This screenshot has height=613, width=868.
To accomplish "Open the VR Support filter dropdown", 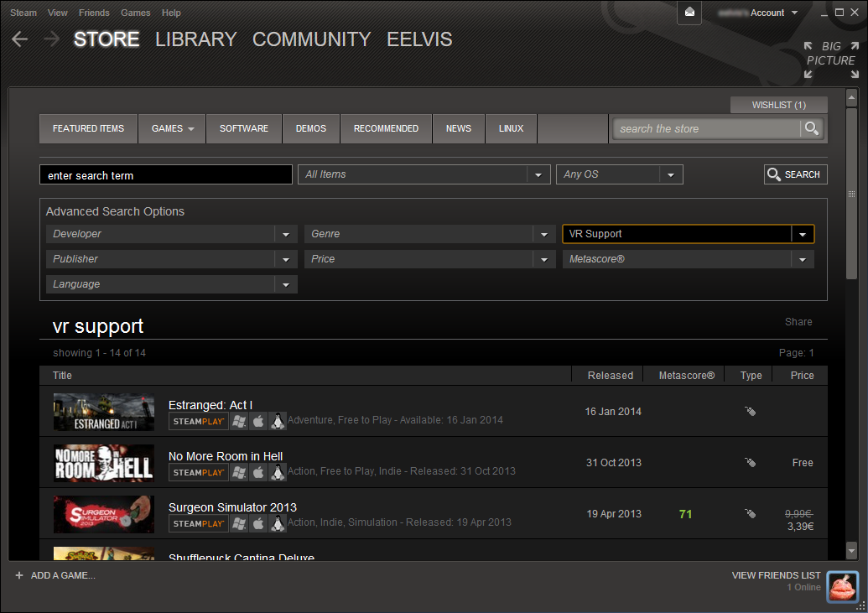I will coord(688,234).
